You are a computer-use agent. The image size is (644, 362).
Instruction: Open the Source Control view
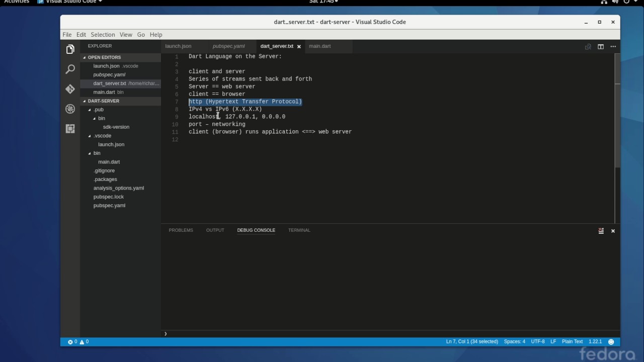(x=70, y=89)
